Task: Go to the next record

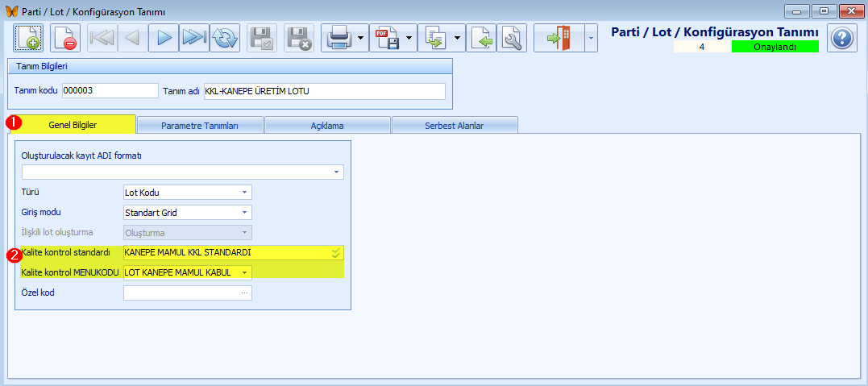Action: tap(164, 38)
